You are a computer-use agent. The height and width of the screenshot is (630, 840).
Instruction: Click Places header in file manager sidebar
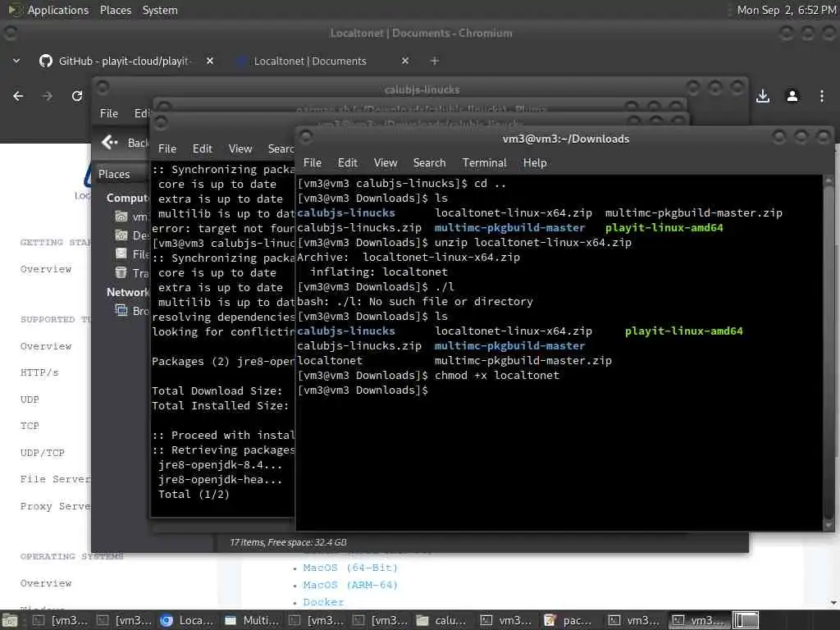tap(114, 174)
